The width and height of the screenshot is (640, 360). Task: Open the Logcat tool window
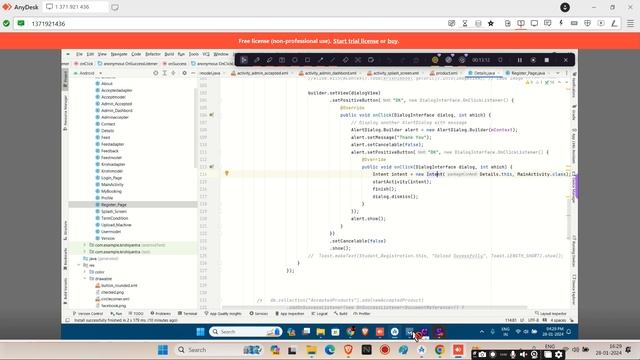pyautogui.click(x=320, y=313)
